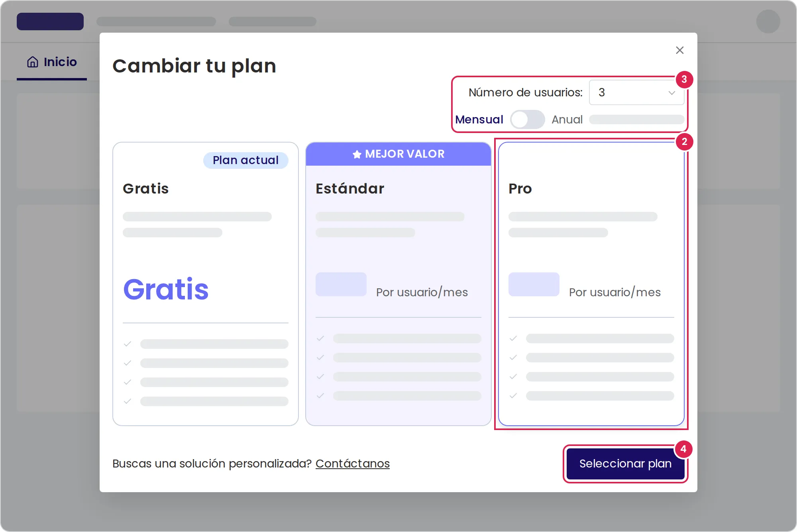Close the Cambiar tu plan dialog
The width and height of the screenshot is (797, 532).
tap(679, 50)
